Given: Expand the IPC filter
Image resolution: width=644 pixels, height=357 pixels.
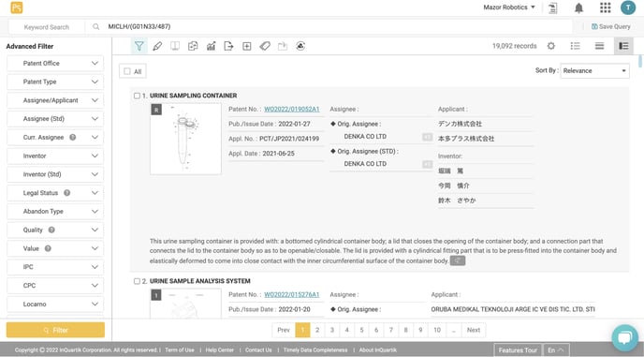Looking at the screenshot, I should (x=55, y=267).
